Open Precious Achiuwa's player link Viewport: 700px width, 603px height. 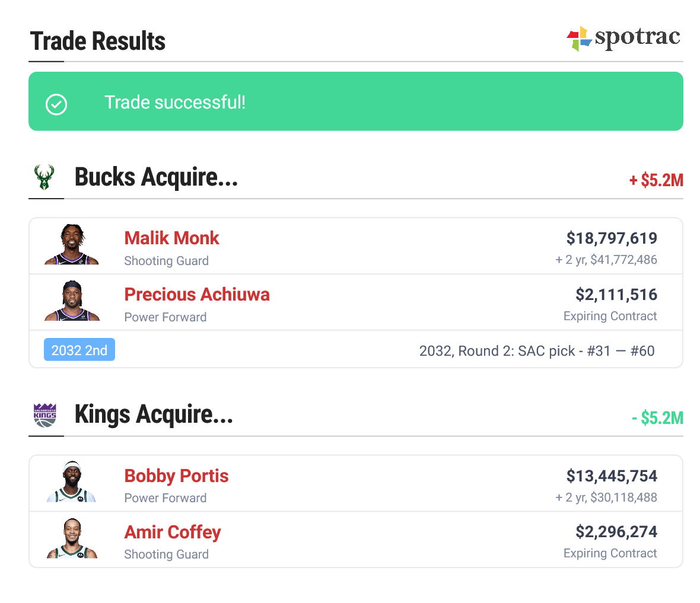click(x=197, y=295)
